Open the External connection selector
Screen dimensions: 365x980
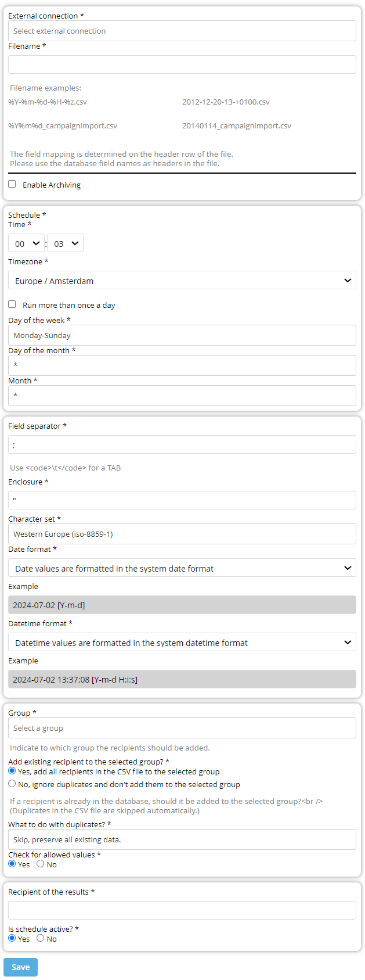(x=182, y=31)
